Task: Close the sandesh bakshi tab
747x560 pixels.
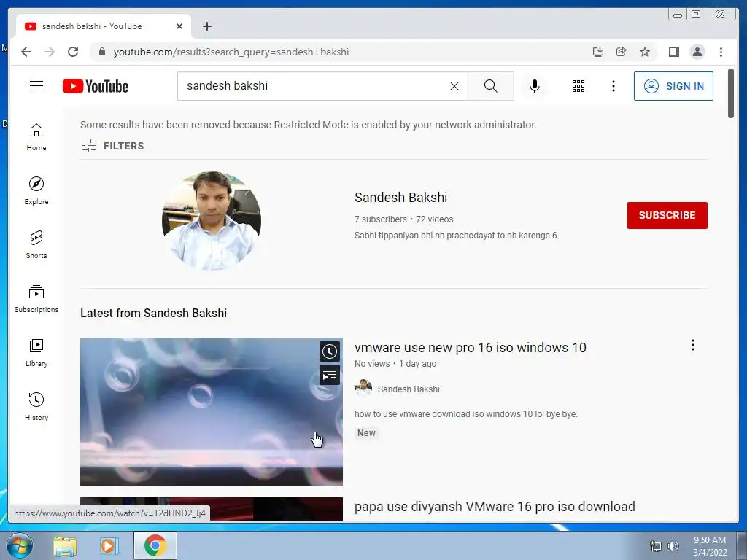Action: [179, 26]
